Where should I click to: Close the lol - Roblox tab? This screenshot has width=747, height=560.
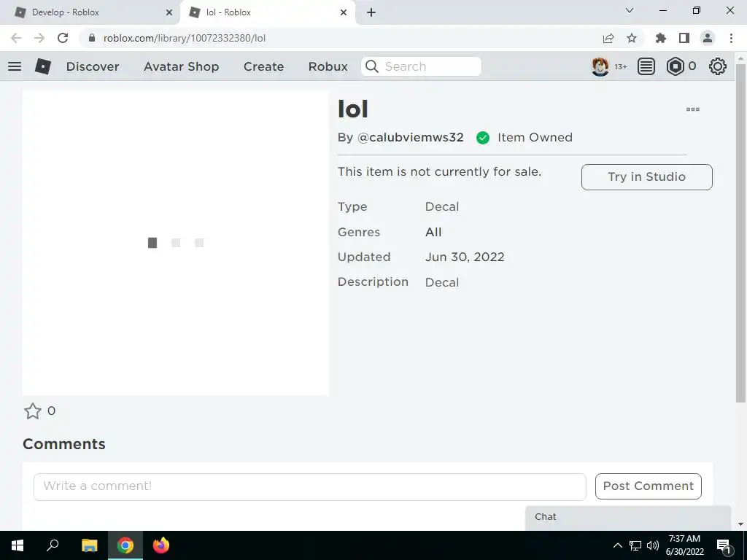(344, 12)
